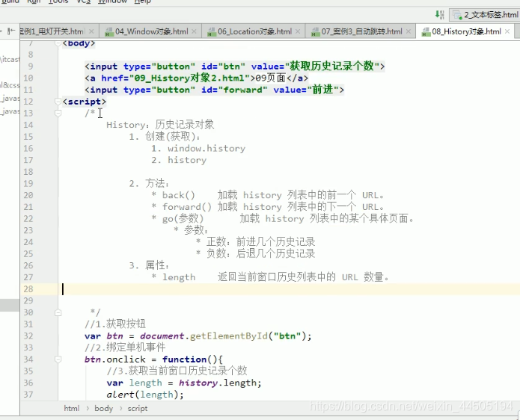Open the Window menu
520x420 pixels.
pos(112,1)
